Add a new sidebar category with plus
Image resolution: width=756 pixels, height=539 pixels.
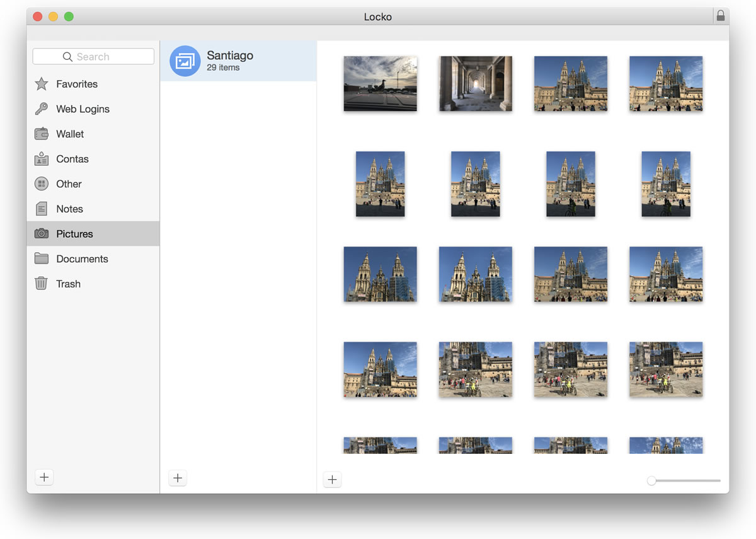click(44, 477)
